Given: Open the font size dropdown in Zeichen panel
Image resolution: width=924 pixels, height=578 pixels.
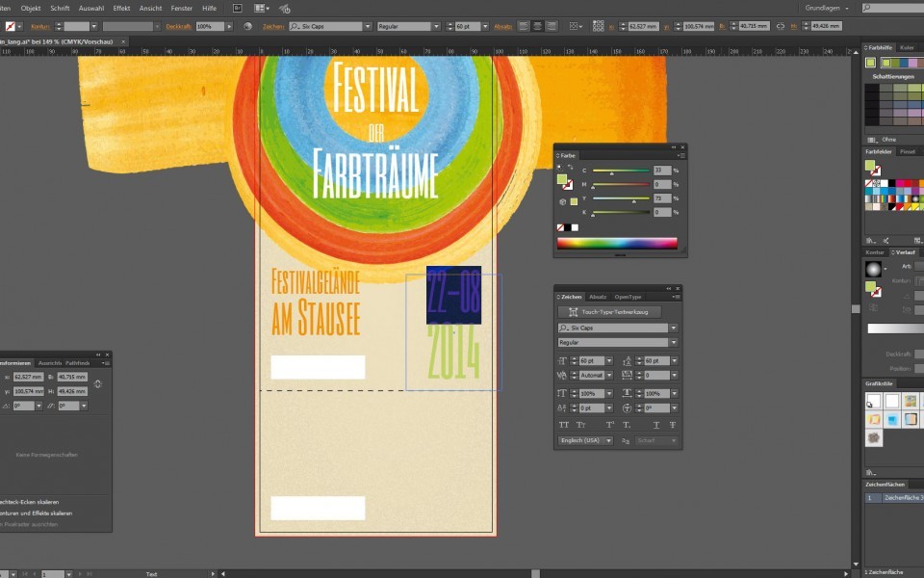Looking at the screenshot, I should pos(609,361).
